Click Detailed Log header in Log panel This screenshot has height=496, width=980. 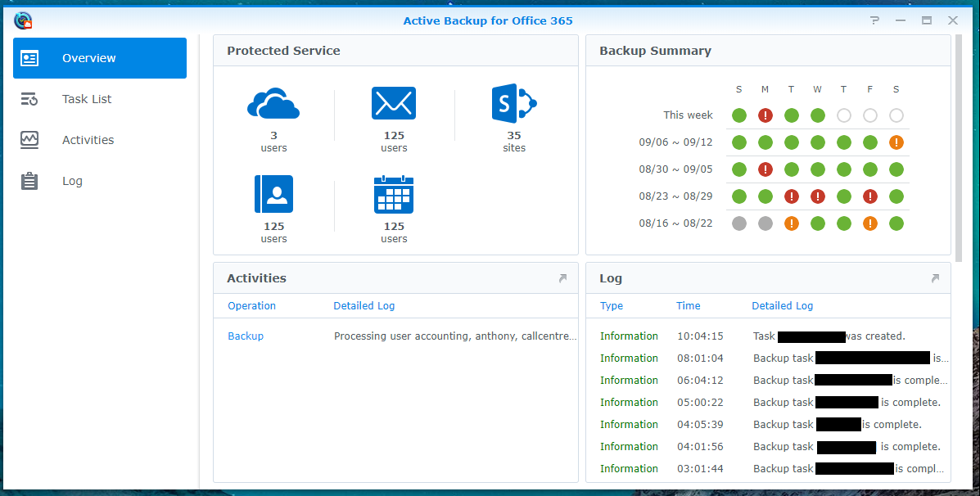(x=782, y=306)
